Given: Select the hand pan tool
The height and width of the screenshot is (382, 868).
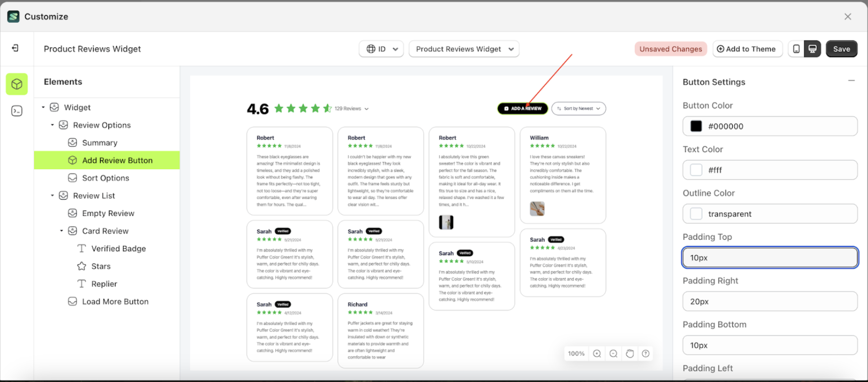Looking at the screenshot, I should (630, 353).
